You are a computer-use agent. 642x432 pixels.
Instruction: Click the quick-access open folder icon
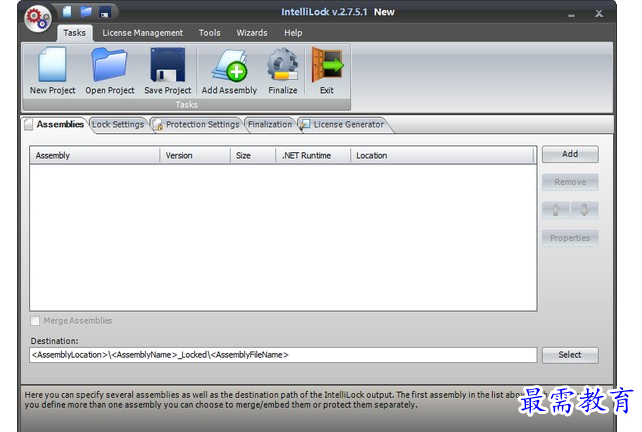[86, 11]
